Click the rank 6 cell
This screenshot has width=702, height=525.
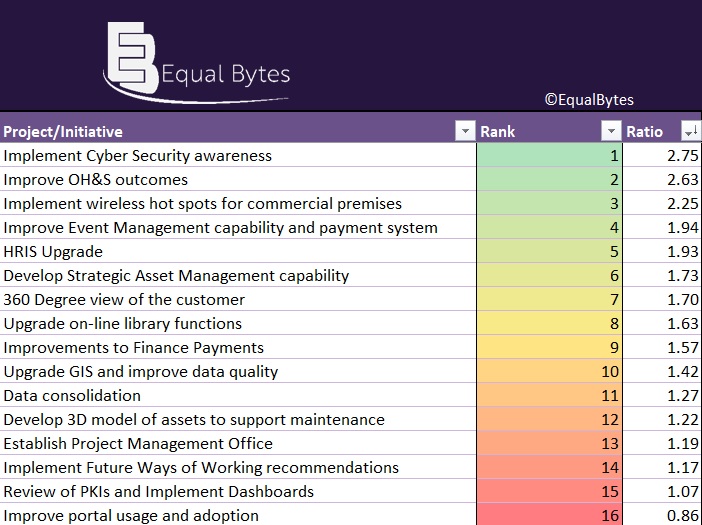click(549, 275)
